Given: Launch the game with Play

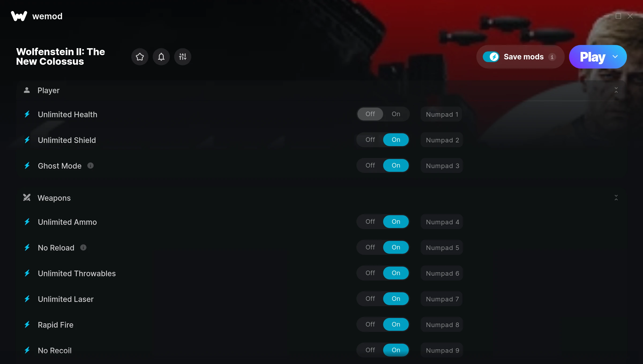Looking at the screenshot, I should tap(592, 57).
